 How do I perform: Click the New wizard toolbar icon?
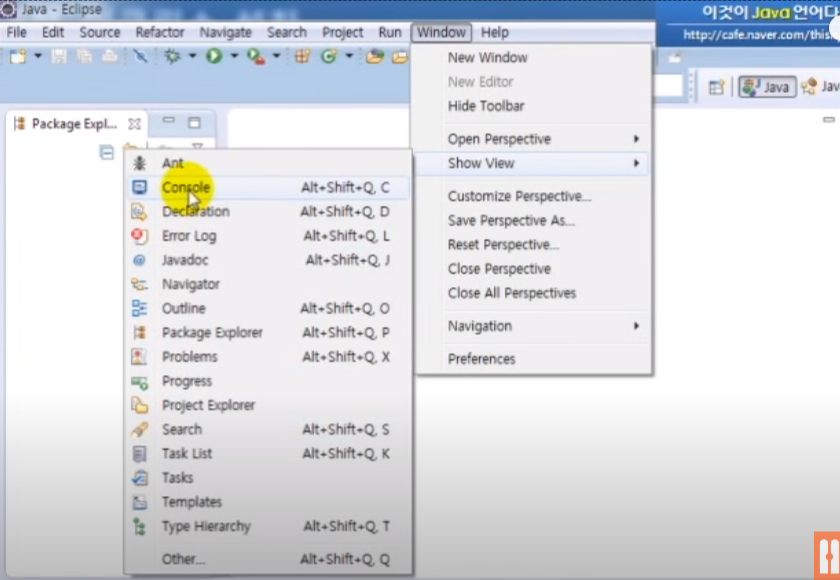(x=18, y=56)
